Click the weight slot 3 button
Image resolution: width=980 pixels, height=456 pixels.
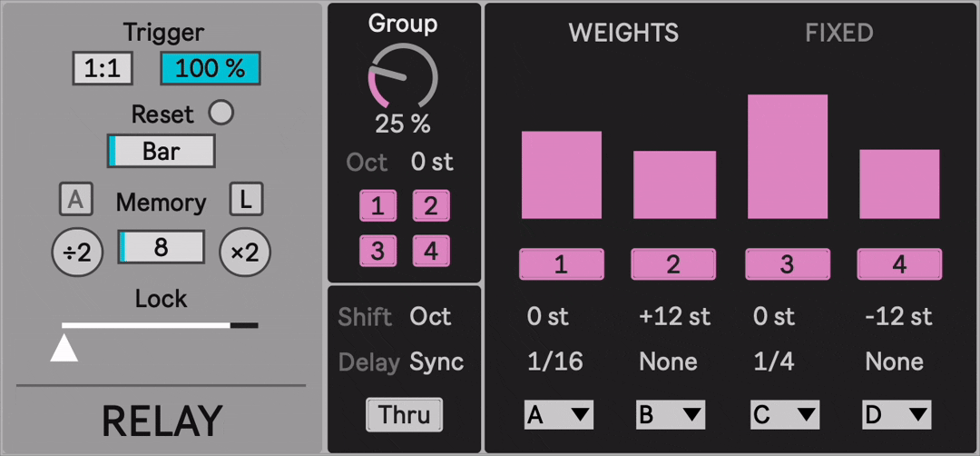pos(786,264)
